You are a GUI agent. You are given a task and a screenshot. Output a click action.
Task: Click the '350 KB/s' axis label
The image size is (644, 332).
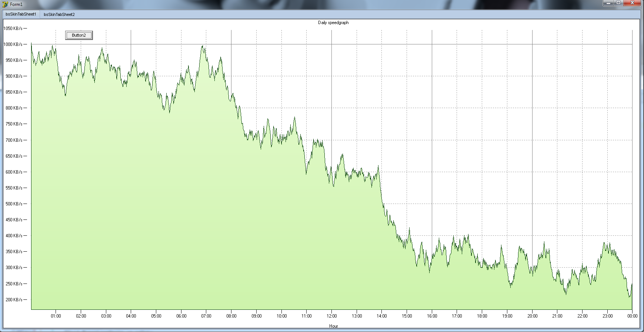(14, 252)
